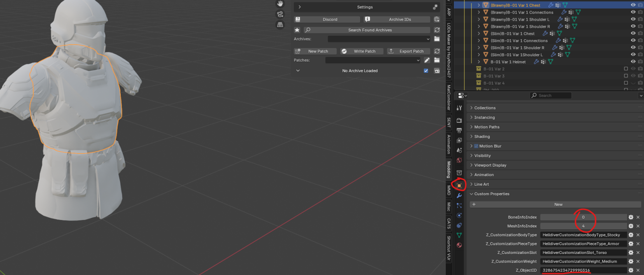Refresh archives with icon beside Search Found Archives
644x275 pixels.
pos(437,30)
